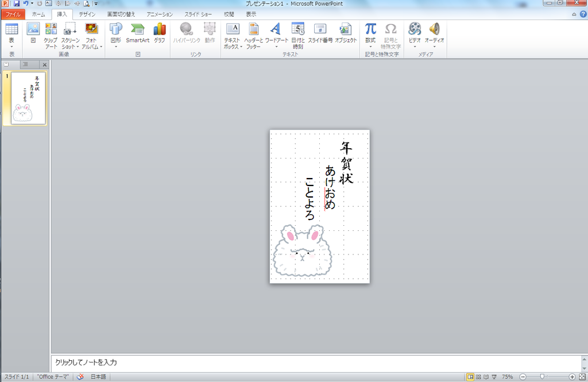Open the ヘッダーとフッター header and footer dialog
588x382 pixels.
(x=253, y=35)
